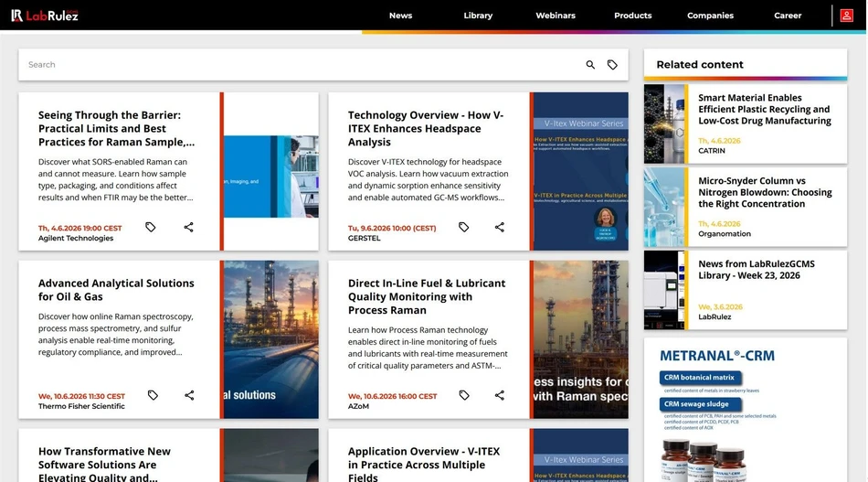Click the date We, 10.6.2026 11:30 CEST
This screenshot has height=482, width=868.
click(x=81, y=396)
